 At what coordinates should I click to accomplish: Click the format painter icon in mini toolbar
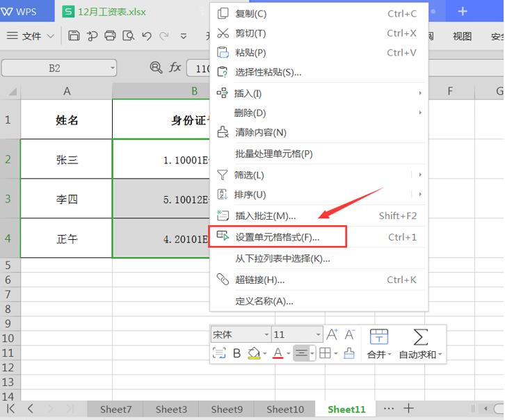[x=349, y=353]
